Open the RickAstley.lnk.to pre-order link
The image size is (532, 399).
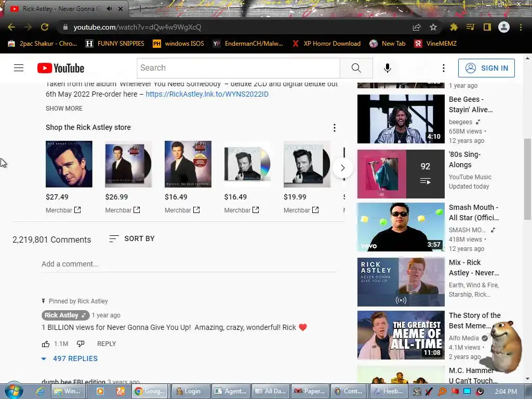click(207, 94)
